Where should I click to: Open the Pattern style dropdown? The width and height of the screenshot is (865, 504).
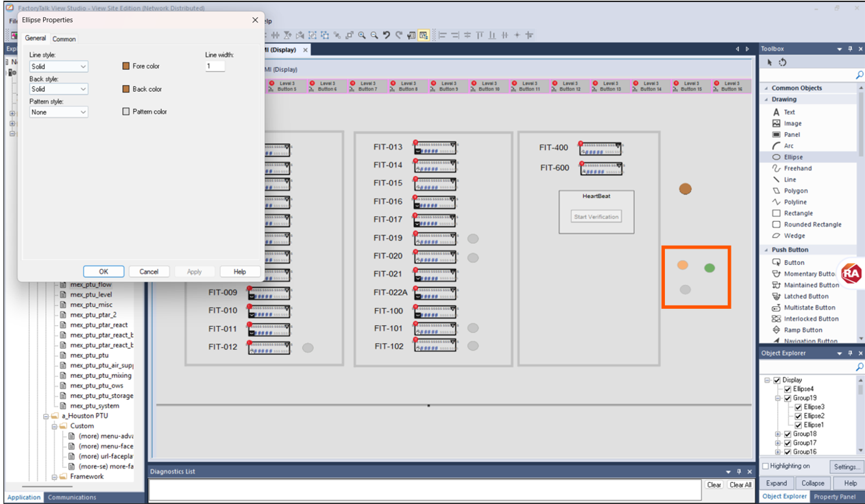tap(59, 112)
